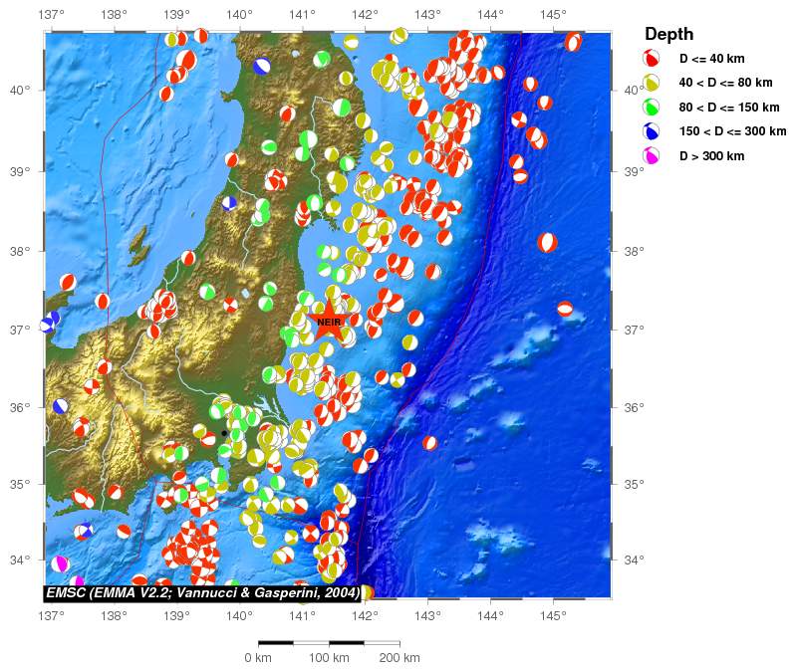
Task: Select the green 80 < D <= 150 km legend symbol
Action: click(652, 108)
